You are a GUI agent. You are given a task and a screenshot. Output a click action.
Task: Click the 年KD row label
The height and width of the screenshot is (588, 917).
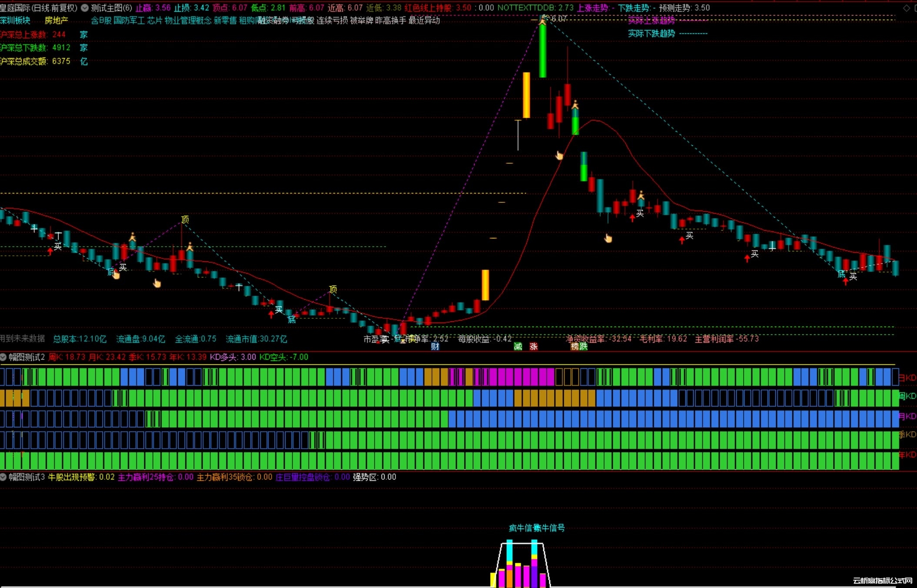[907, 455]
